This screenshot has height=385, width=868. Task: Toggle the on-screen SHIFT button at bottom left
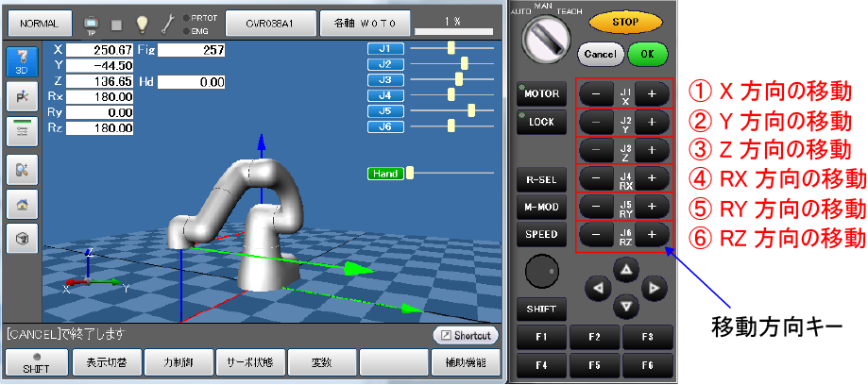pos(34,362)
